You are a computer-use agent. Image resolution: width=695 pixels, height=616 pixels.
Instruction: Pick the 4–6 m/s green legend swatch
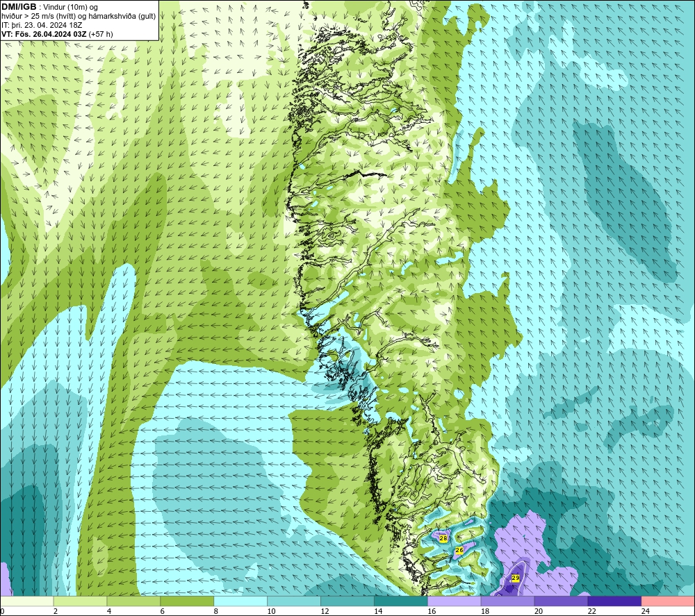click(133, 601)
